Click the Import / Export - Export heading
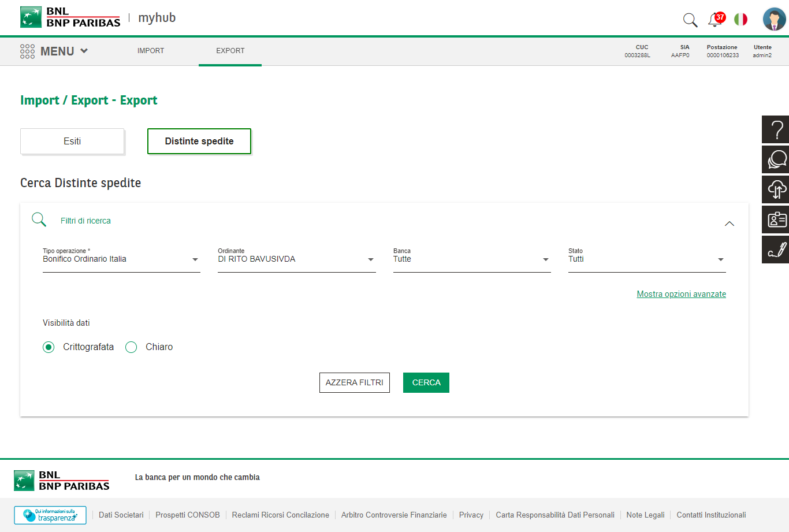Viewport: 789px width, 532px height. tap(89, 101)
